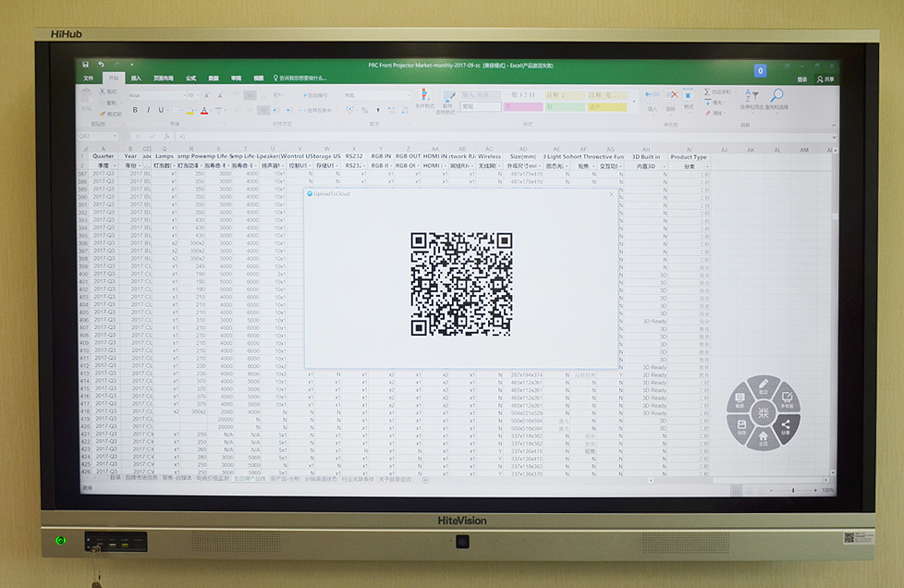Close the UploadToCloud QR code dialog
The width and height of the screenshot is (904, 588).
point(611,194)
